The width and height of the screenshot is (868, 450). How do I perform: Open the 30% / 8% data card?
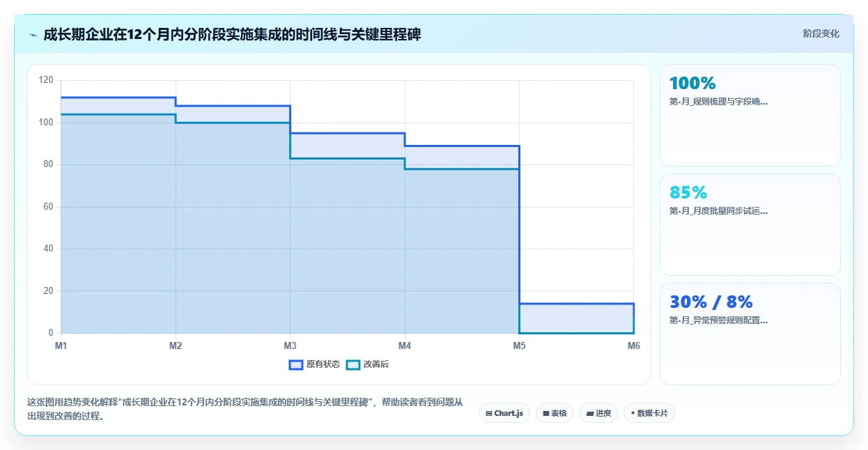coord(750,334)
